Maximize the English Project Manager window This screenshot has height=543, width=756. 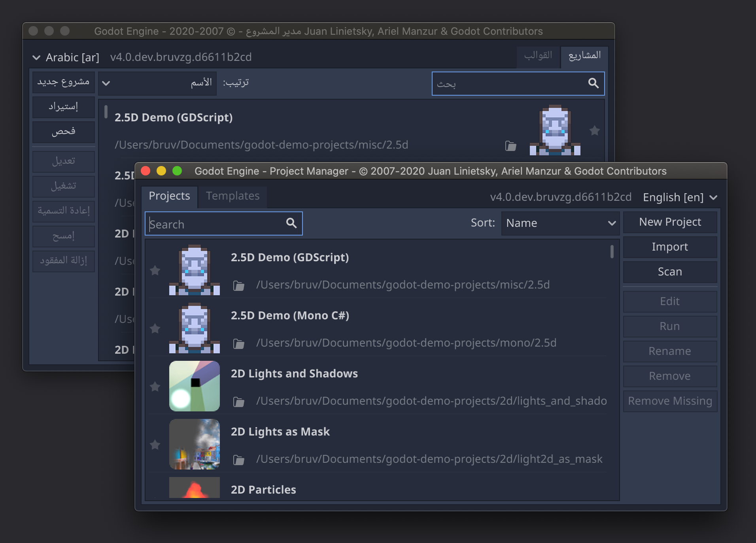coord(177,171)
